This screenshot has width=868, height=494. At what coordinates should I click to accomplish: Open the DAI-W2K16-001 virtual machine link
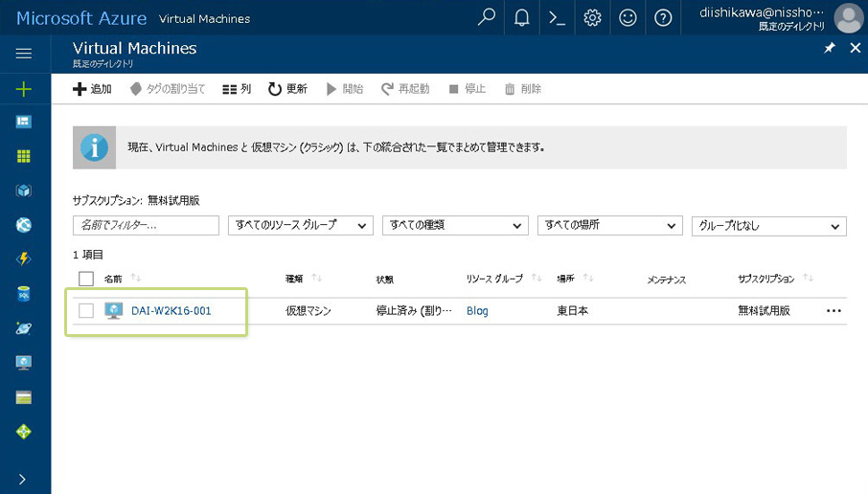click(171, 311)
